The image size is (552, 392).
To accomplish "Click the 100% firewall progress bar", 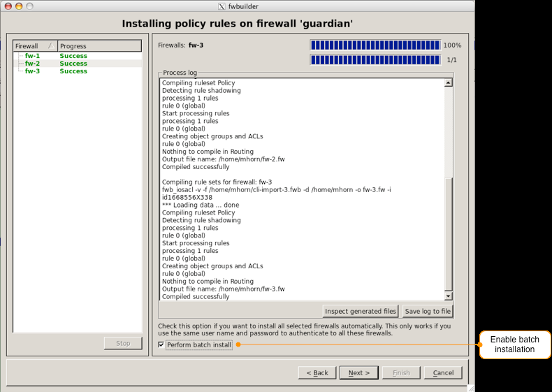I will click(x=375, y=45).
